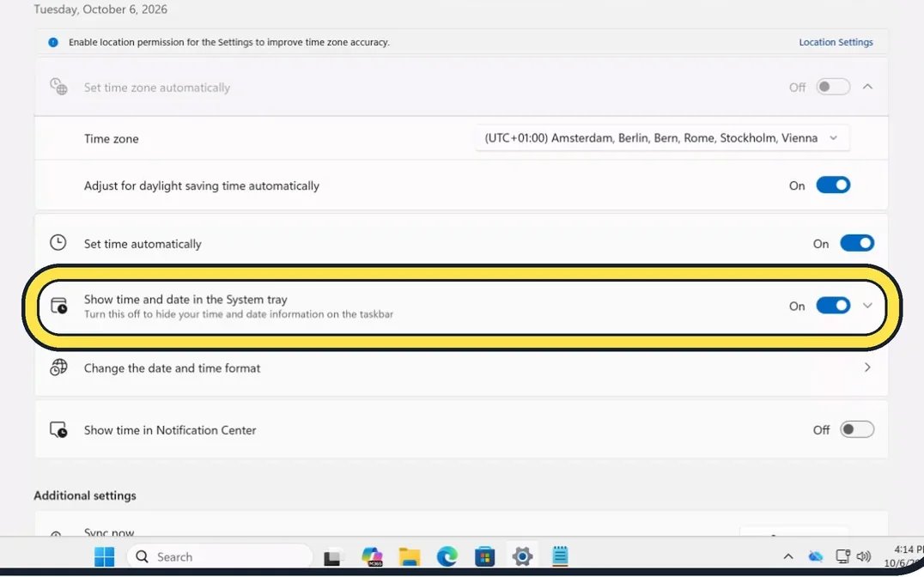Click the OneDrive cloud tray icon

tap(816, 556)
